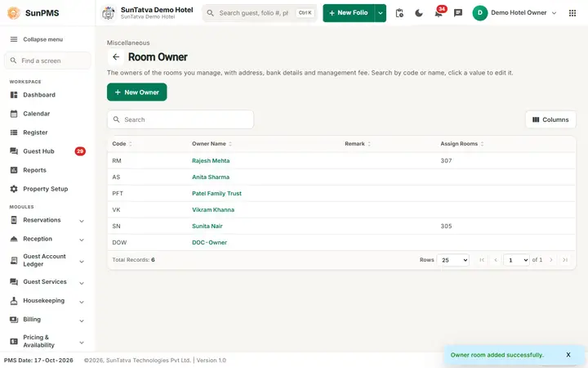Expand the Housekeeping chevron
Image resolution: width=588 pixels, height=368 pixels.
[82, 302]
